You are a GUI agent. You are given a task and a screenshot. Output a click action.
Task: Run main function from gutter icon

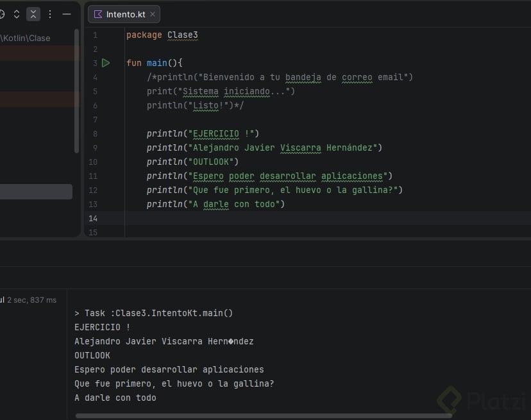106,63
